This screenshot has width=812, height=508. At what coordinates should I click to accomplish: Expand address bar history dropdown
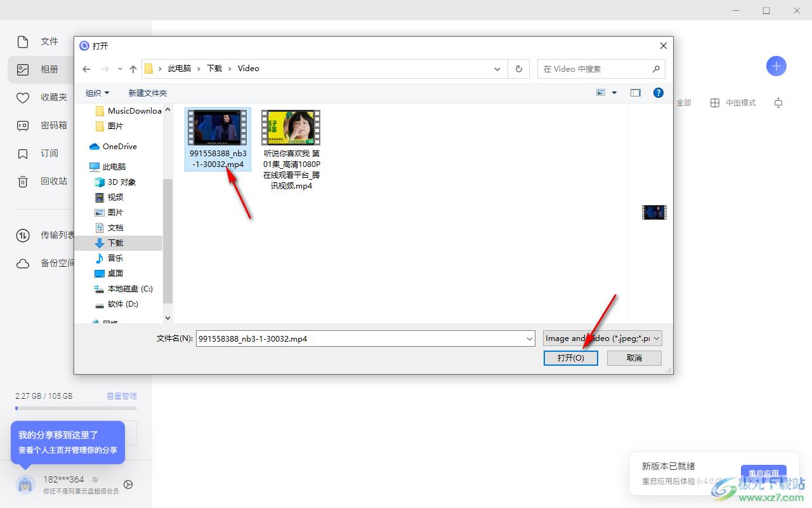pos(497,69)
